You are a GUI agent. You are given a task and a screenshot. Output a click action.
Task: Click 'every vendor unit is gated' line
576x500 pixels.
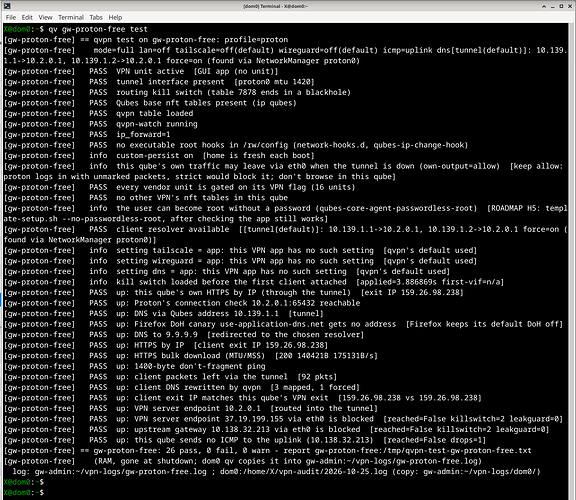tap(179, 187)
